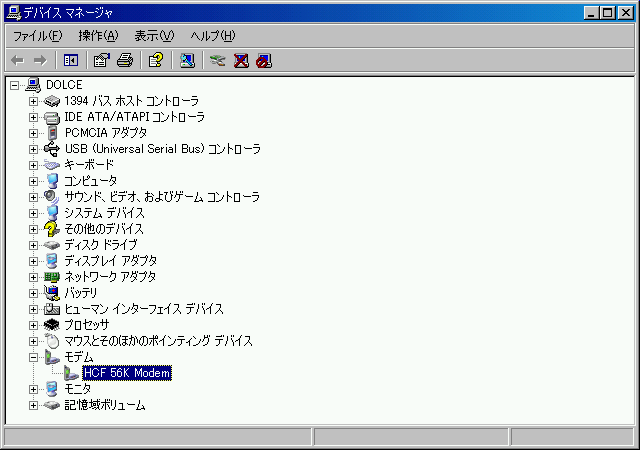The width and height of the screenshot is (640, 450).
Task: Expand コンピュータ node
Action: pyautogui.click(x=33, y=181)
